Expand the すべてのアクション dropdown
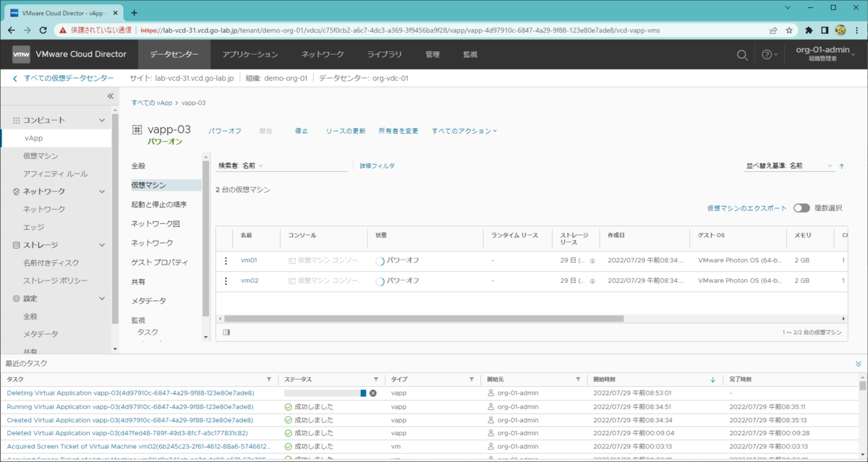Viewport: 868px width, 462px height. pos(465,131)
